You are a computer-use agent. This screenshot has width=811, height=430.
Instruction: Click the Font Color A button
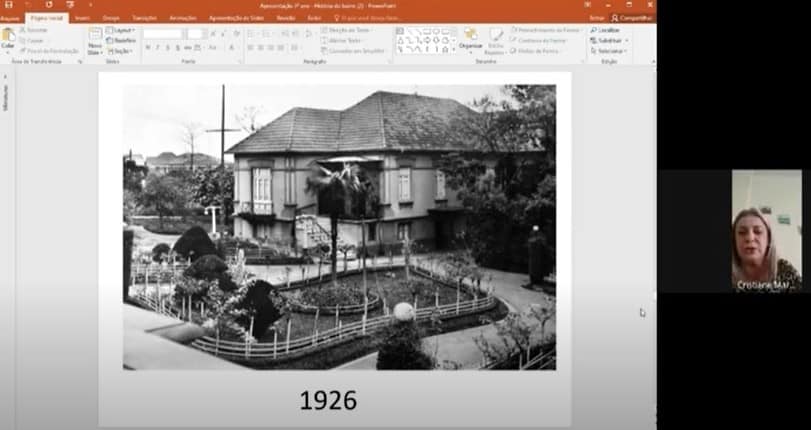coord(232,48)
